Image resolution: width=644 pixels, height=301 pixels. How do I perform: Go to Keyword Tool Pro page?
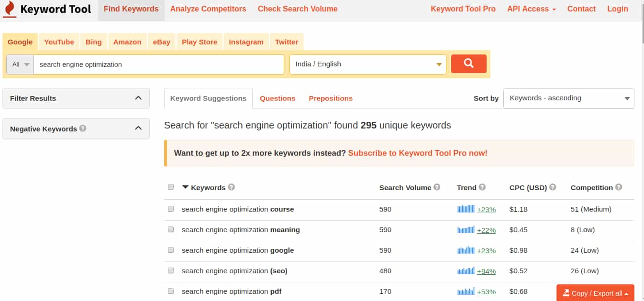click(463, 9)
